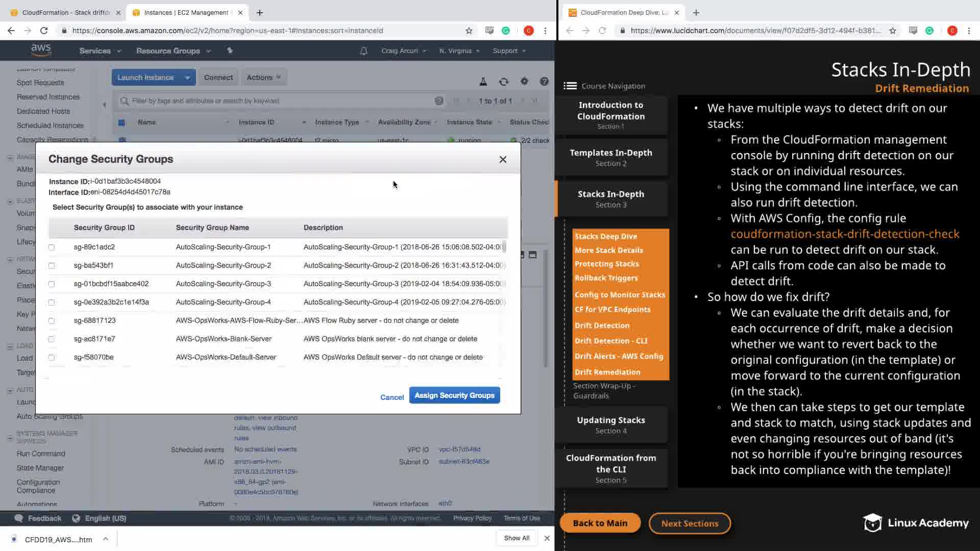The image size is (980, 551).
Task: Click the security group list scrollbar
Action: [504, 247]
